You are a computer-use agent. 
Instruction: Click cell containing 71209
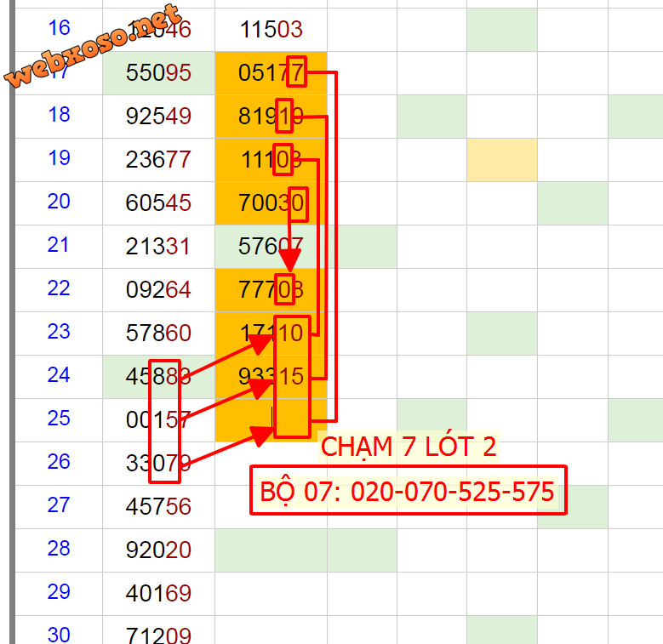point(158,630)
